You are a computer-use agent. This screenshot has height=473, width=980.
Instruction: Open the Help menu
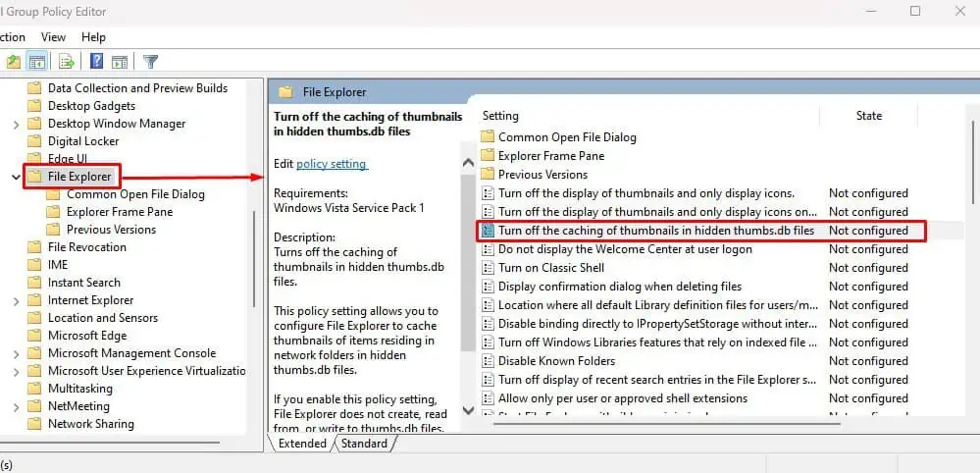pyautogui.click(x=93, y=37)
